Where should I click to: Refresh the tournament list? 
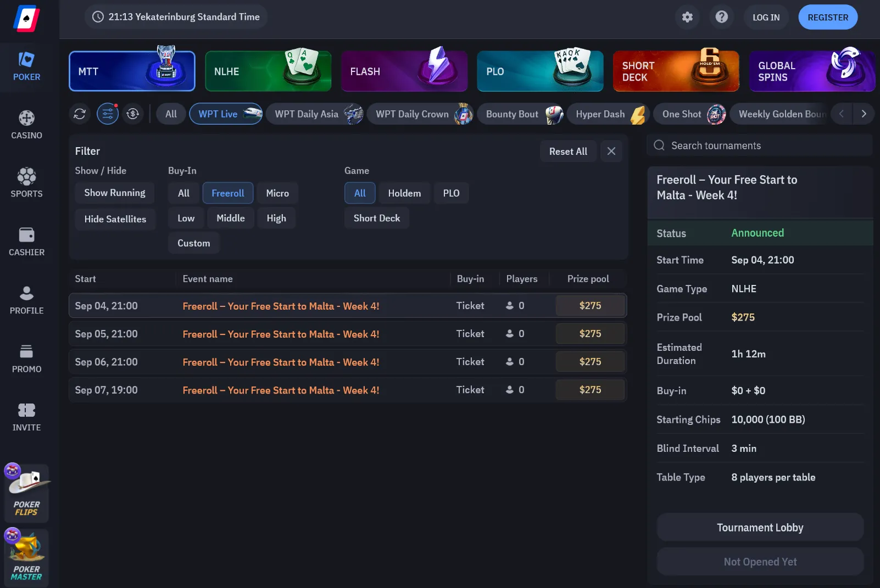click(x=80, y=114)
